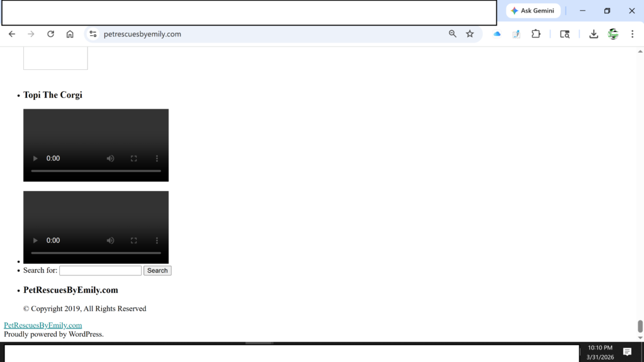This screenshot has width=644, height=362.
Task: Click the Search for text field
Action: (x=100, y=271)
